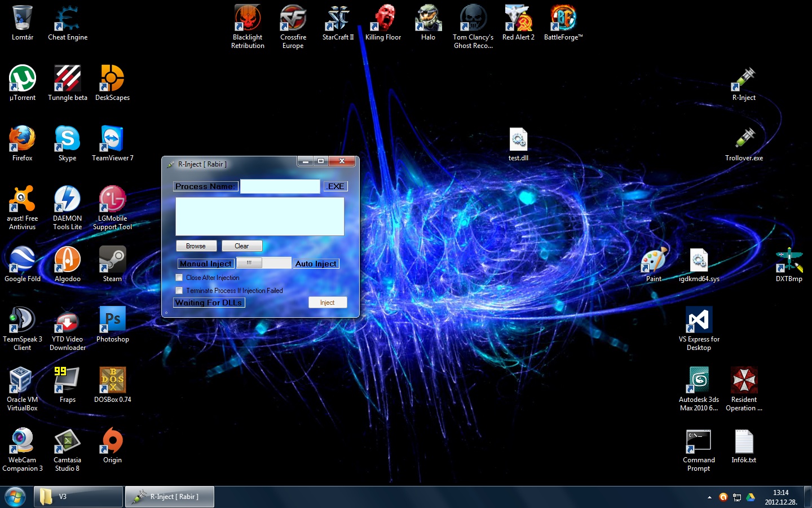Click the avast tray icon in taskbar

click(723, 497)
